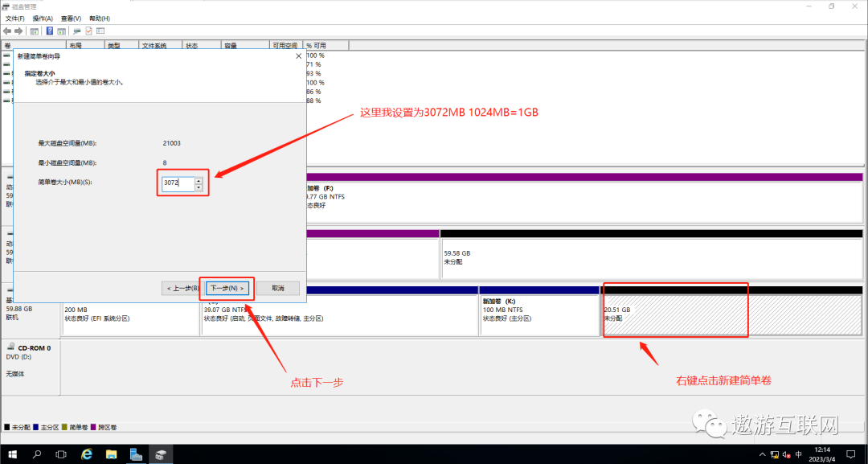Select the 新加卷 (F:) spanned volume
This screenshot has width=868, height=464.
point(584,196)
